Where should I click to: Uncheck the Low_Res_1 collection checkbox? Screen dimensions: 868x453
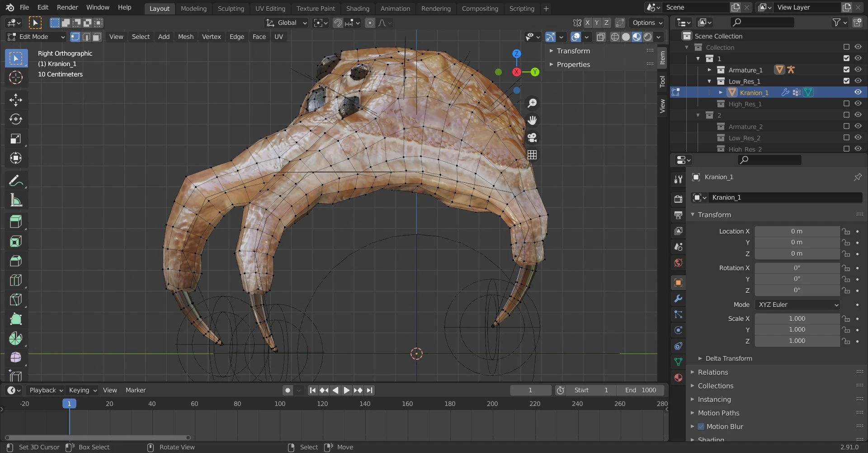click(846, 81)
